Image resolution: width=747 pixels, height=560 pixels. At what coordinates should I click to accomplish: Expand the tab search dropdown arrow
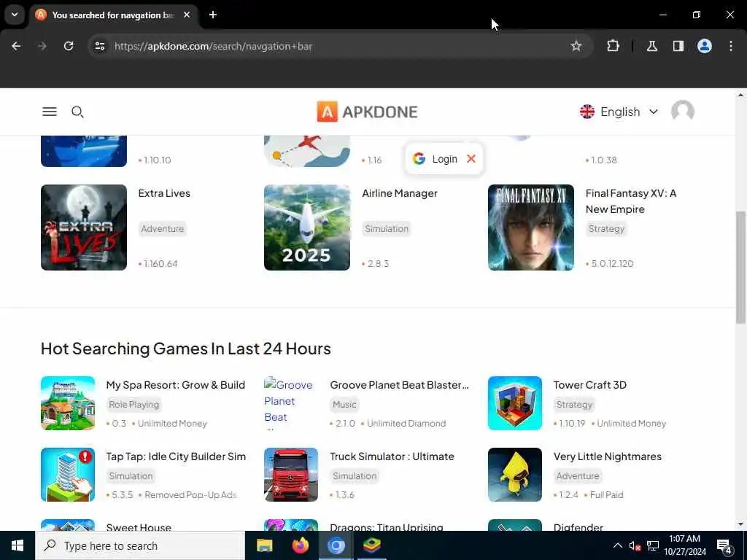pos(15,15)
